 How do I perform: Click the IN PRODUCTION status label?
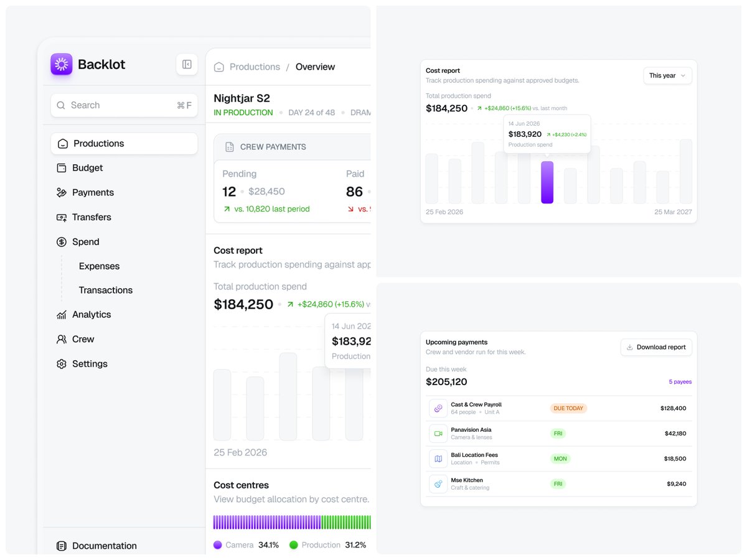click(x=243, y=113)
